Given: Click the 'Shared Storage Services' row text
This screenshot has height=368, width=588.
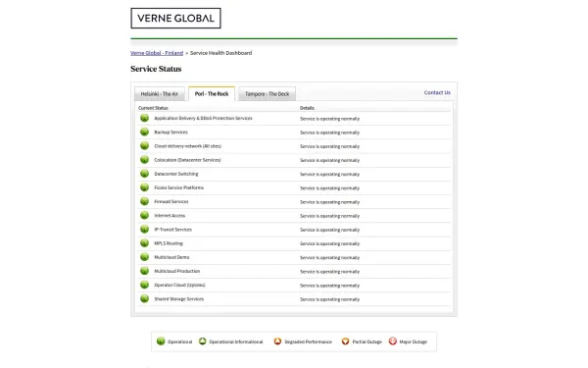Looking at the screenshot, I should click(179, 299).
